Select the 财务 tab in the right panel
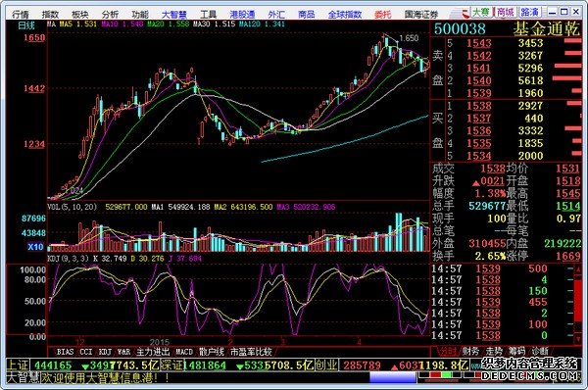Image resolution: width=588 pixels, height=390 pixels. [x=470, y=352]
